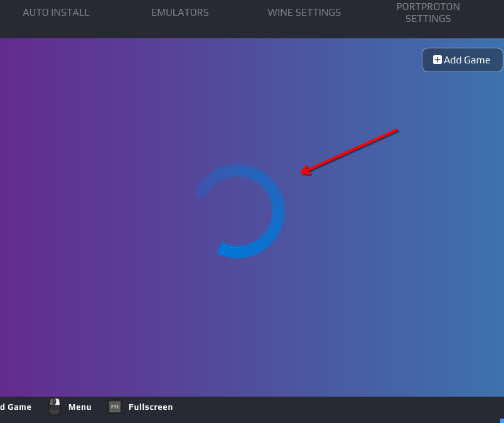
Task: Click the cut-off Game hint label
Action: click(x=16, y=407)
